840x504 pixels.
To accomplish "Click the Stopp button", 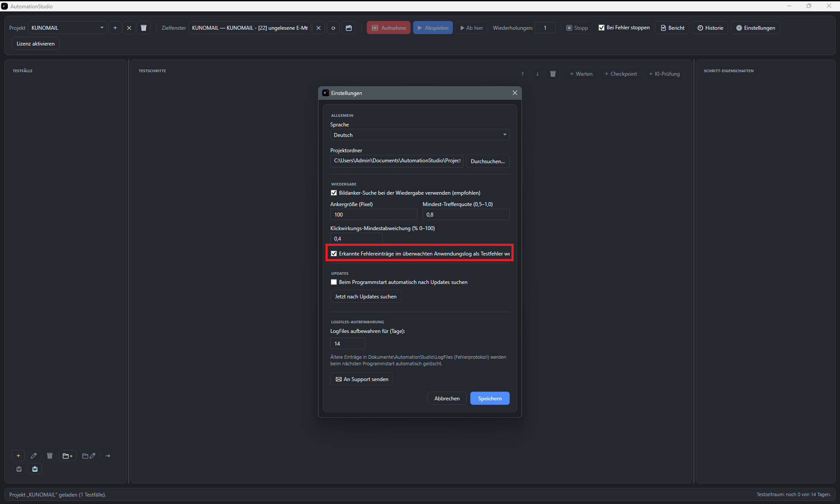I will 577,28.
